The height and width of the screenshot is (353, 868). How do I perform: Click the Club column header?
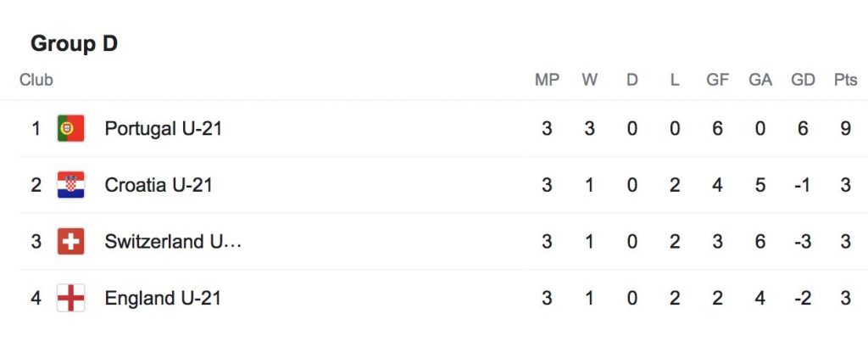click(x=36, y=81)
